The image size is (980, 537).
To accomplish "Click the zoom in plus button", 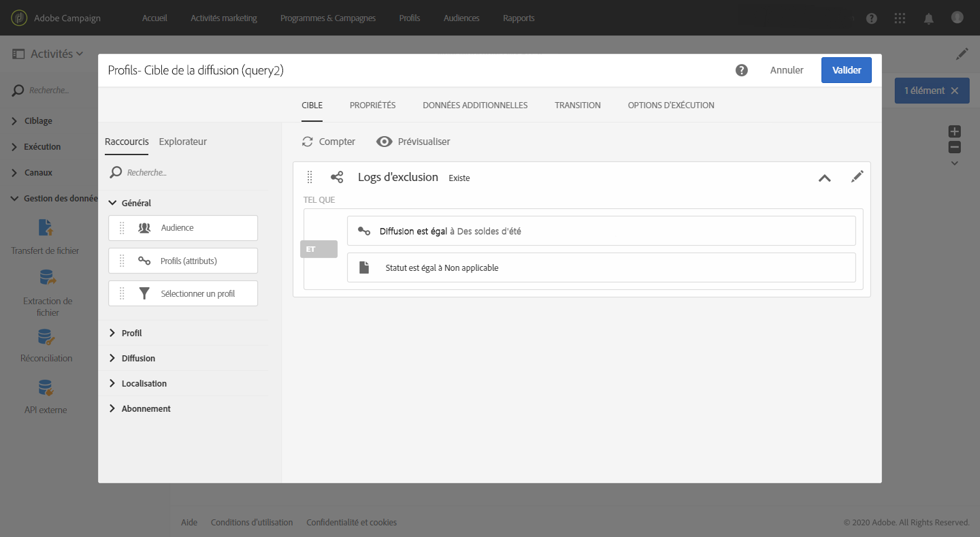I will [955, 131].
